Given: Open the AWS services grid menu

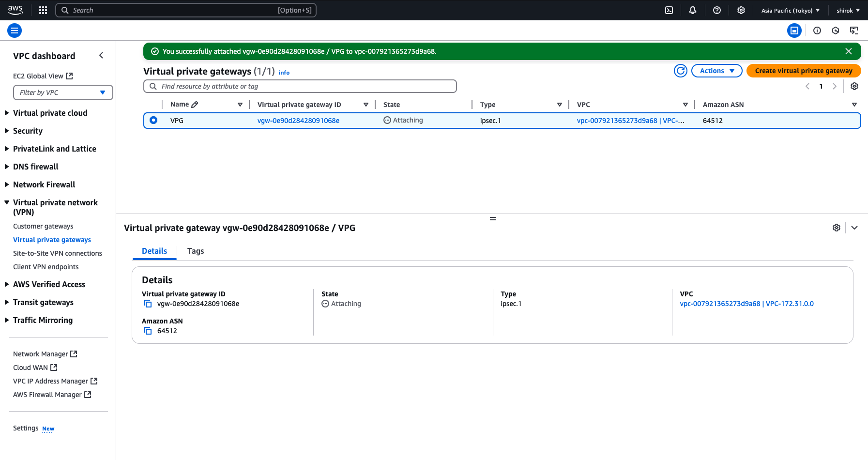Looking at the screenshot, I should tap(43, 10).
